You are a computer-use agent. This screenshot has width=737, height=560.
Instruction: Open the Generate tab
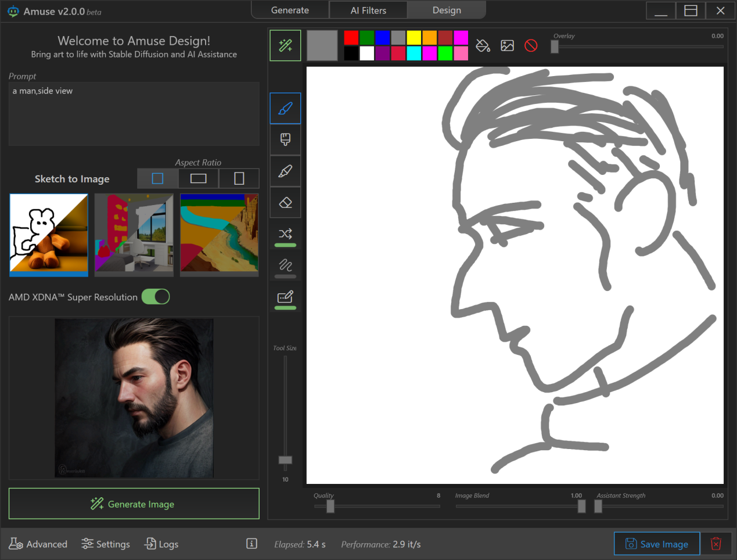(x=290, y=10)
